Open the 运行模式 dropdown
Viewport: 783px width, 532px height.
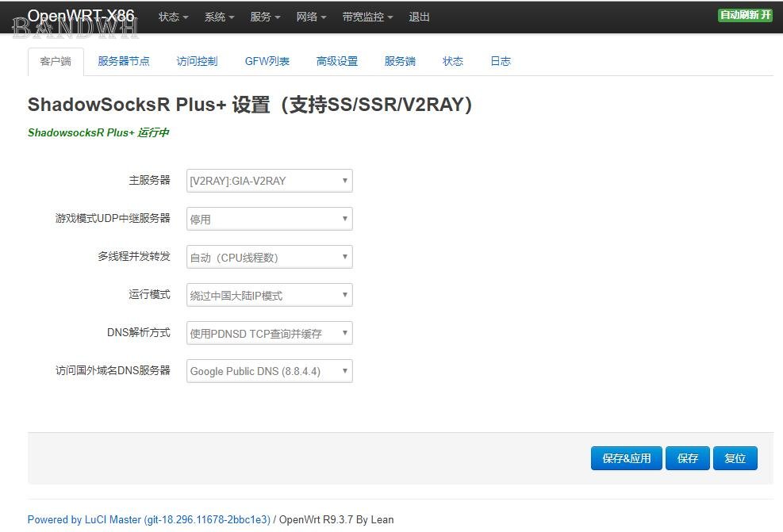pos(270,295)
